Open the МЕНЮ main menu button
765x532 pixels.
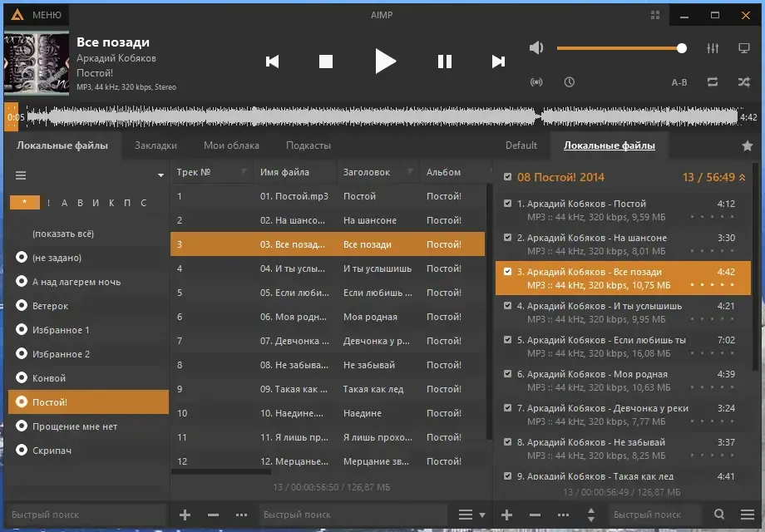pos(37,15)
